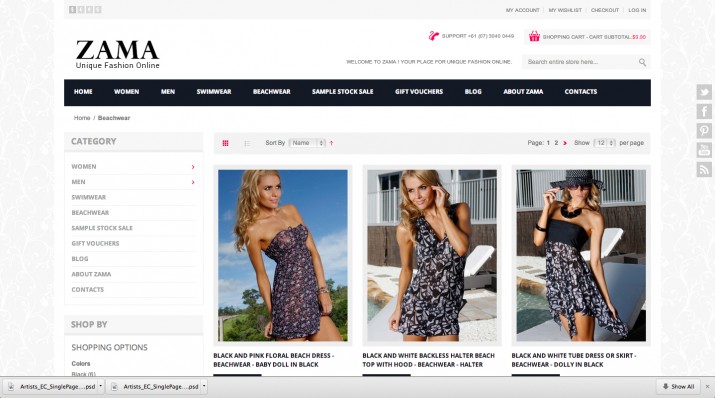Open the Backless Halter Beach Top title

[x=429, y=360]
